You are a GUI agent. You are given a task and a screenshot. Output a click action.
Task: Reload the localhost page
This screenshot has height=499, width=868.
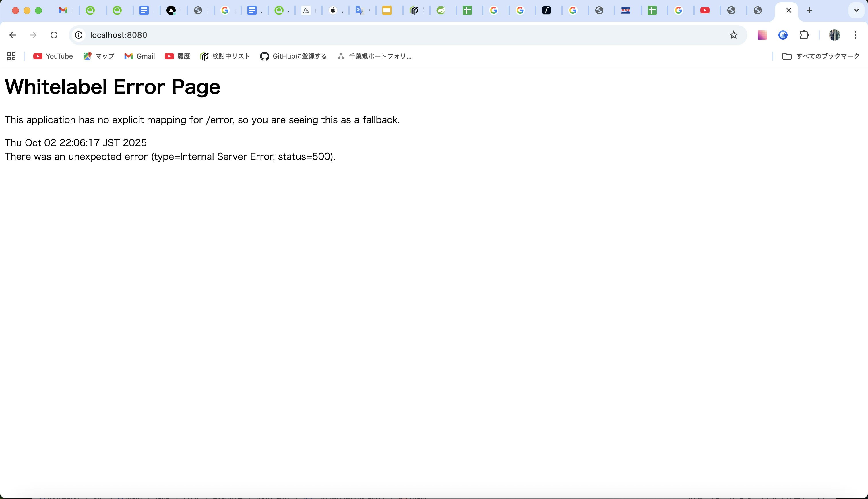54,35
